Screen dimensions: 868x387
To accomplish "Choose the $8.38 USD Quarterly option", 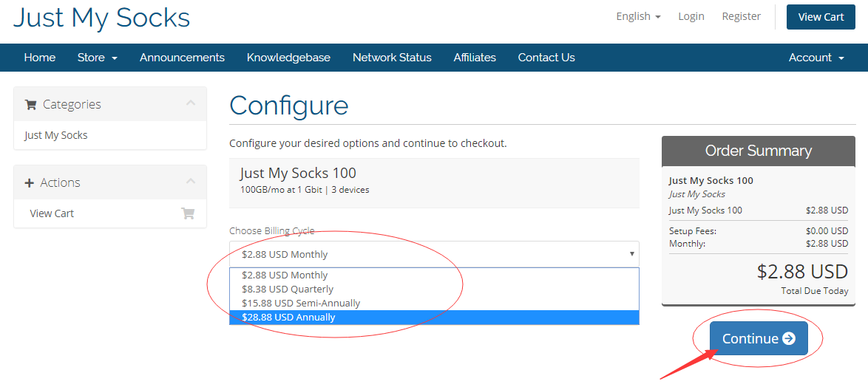I will (x=288, y=290).
